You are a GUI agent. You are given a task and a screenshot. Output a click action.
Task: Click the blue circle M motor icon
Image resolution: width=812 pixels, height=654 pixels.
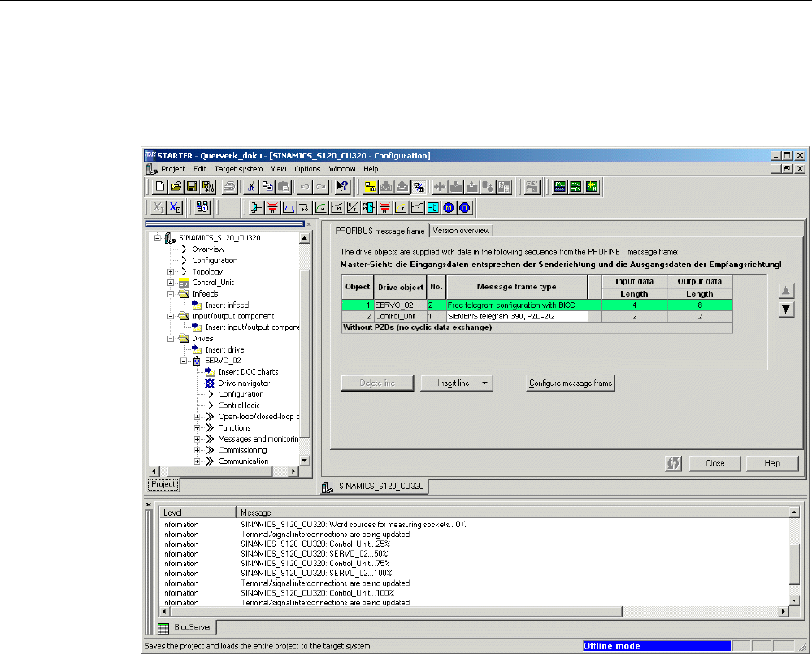(x=449, y=208)
